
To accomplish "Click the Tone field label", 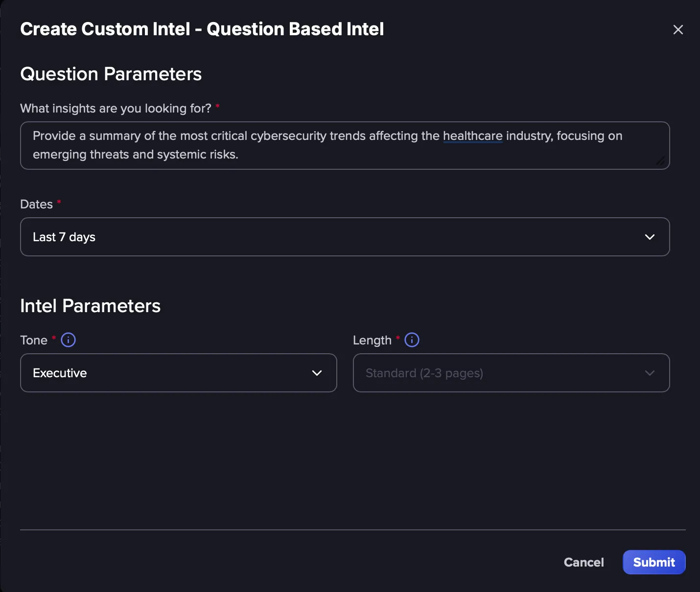I will coord(34,340).
